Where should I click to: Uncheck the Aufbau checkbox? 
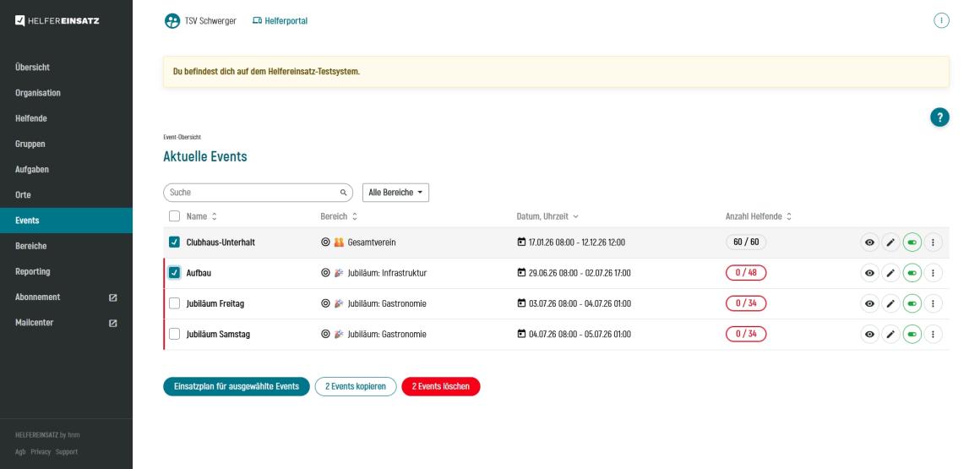coord(174,273)
